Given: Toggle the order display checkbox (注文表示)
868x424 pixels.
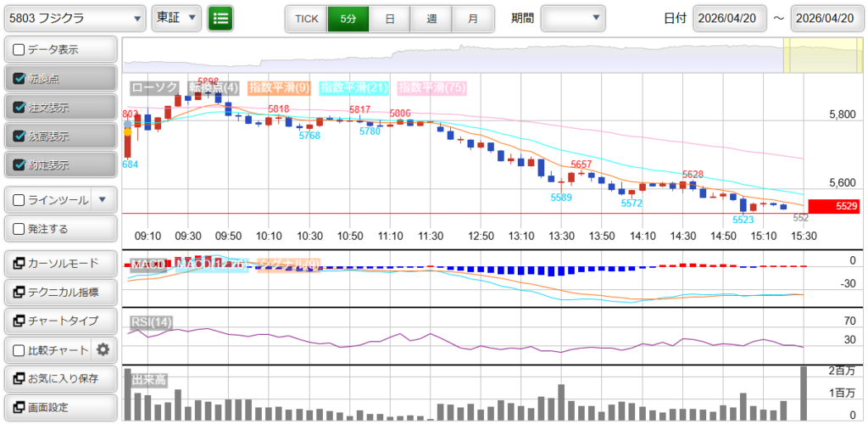Looking at the screenshot, I should click(19, 108).
